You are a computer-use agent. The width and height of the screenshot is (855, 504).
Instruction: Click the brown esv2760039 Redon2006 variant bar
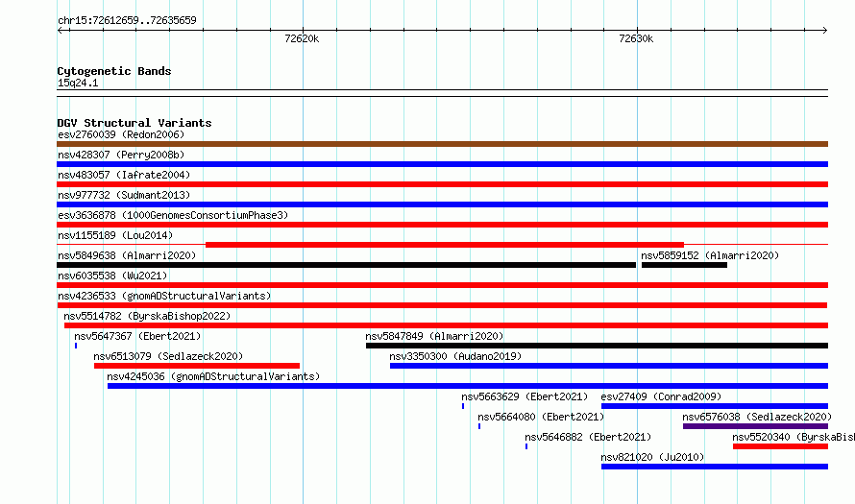click(x=442, y=144)
